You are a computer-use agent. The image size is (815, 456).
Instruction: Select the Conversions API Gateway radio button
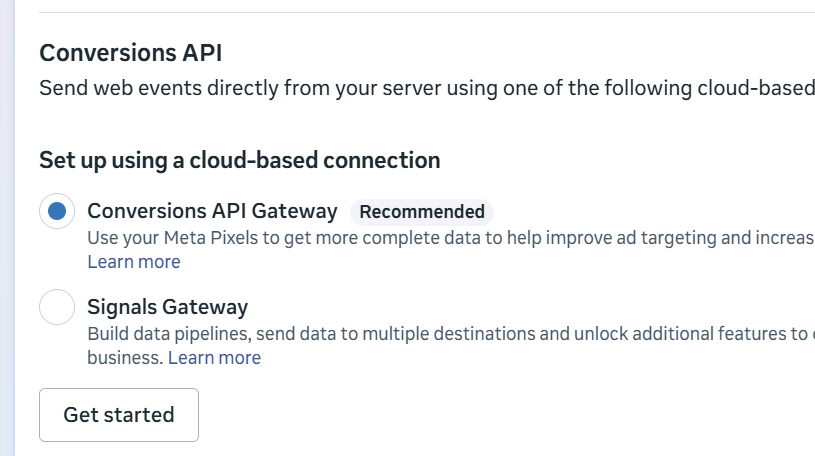(x=57, y=211)
